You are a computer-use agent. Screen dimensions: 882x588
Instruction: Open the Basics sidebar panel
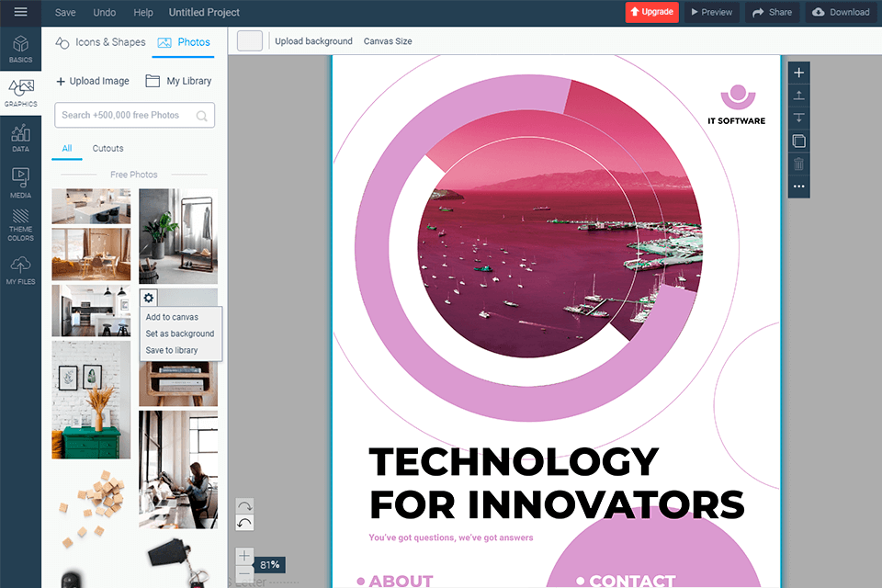click(20, 49)
